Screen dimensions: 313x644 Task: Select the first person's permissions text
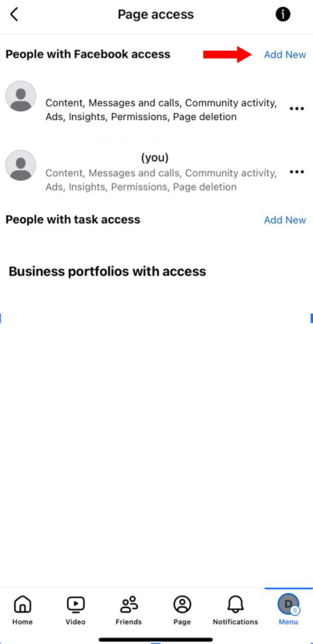(x=161, y=109)
